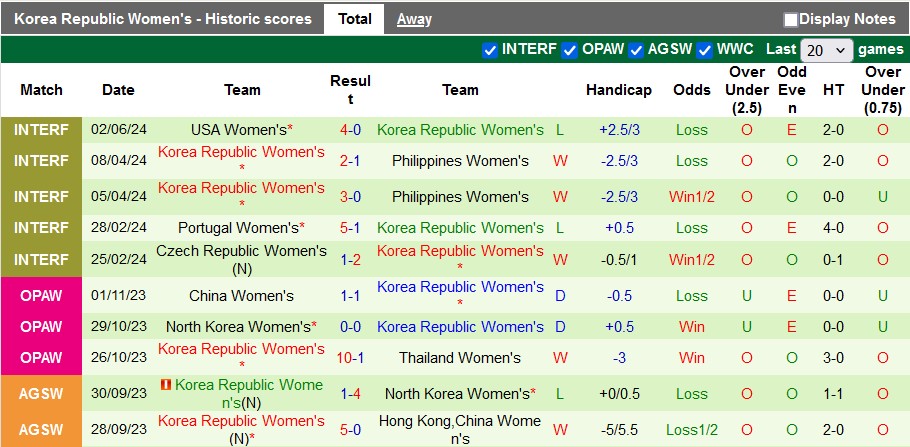This screenshot has height=447, width=910.
Task: Toggle the Display Notes checkbox
Action: (x=790, y=20)
